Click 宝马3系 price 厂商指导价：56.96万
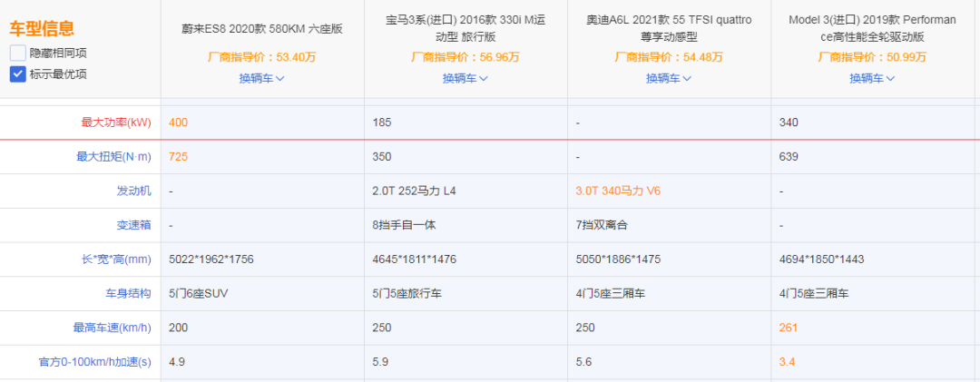This screenshot has width=980, height=382. click(x=465, y=57)
